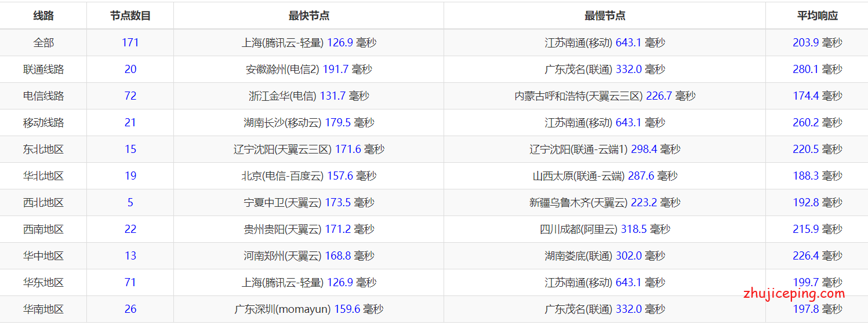Screen dimensions: 868x325
Task: Click the 平均响应 column header
Action: (x=818, y=16)
